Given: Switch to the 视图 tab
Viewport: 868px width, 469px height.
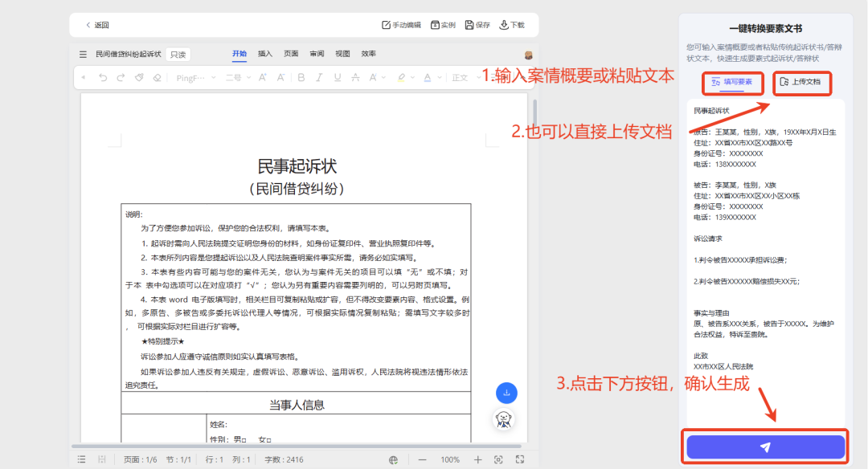Looking at the screenshot, I should click(342, 54).
